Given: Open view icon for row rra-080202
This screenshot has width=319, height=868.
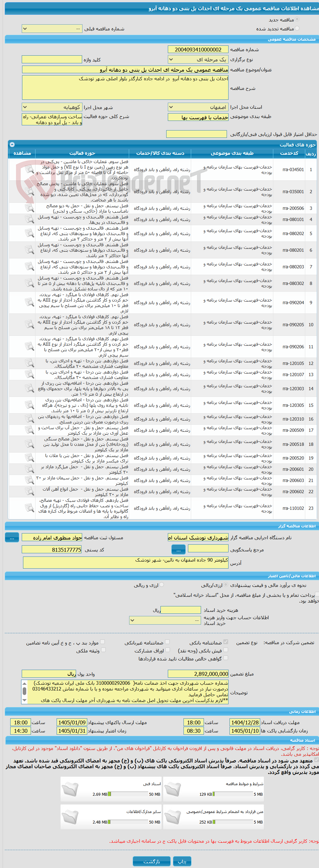Looking at the screenshot, I should 30,233.
